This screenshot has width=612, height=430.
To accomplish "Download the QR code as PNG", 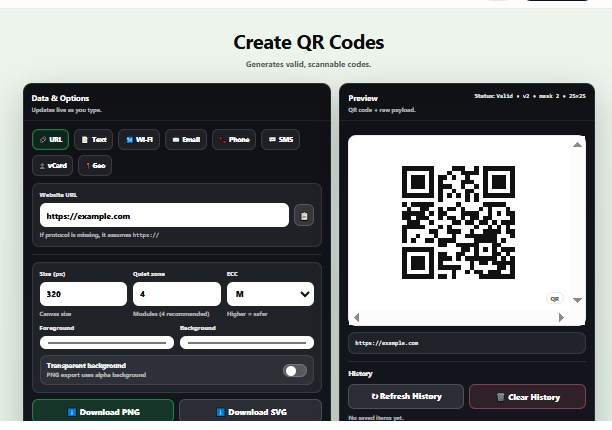I will pos(103,411).
